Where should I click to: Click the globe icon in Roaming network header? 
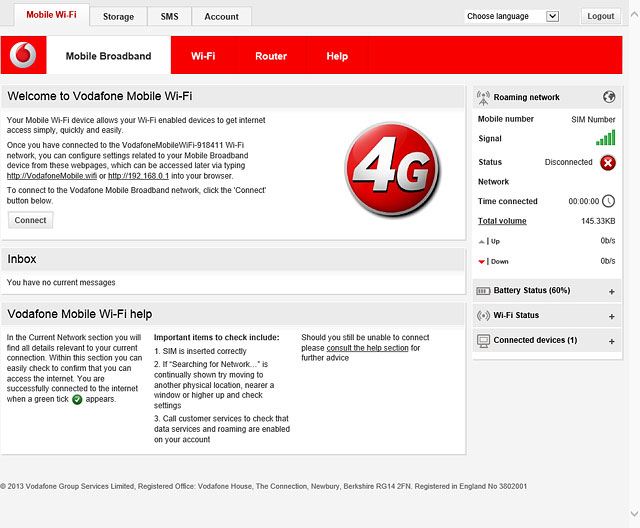coord(609,97)
